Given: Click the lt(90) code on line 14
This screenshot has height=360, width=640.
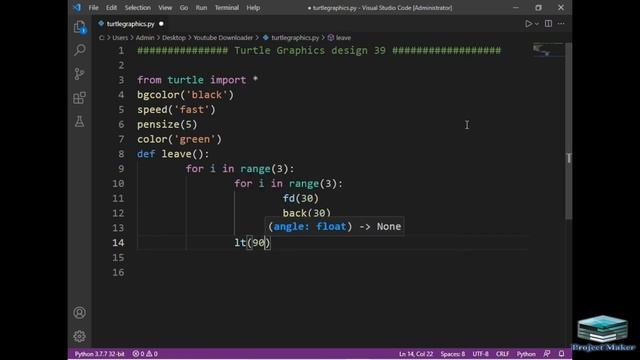Looking at the screenshot, I should (252, 242).
